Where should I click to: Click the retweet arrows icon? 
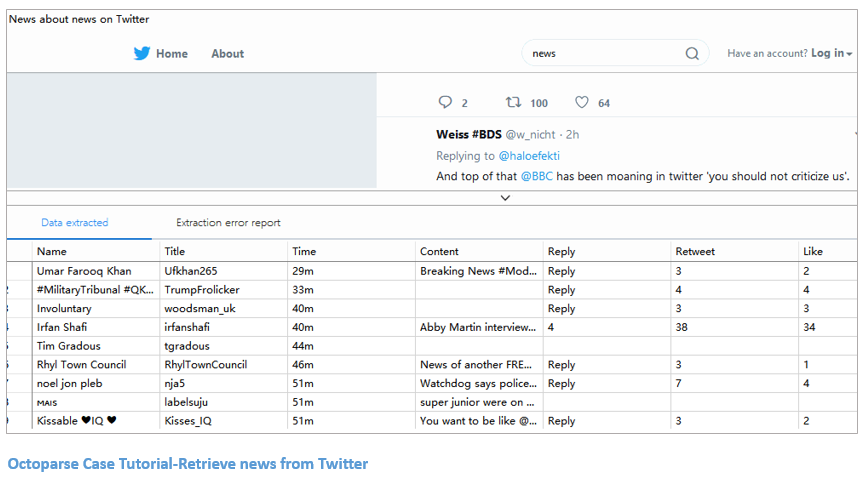coord(514,102)
